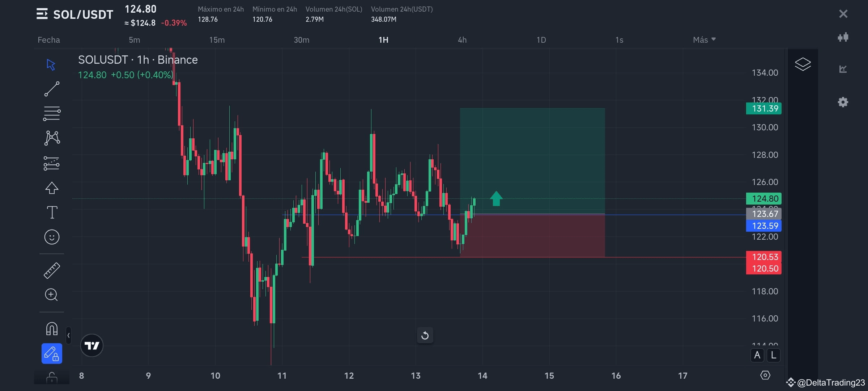The height and width of the screenshot is (391, 868).
Task: Switch to the 15m timeframe
Action: [217, 40]
